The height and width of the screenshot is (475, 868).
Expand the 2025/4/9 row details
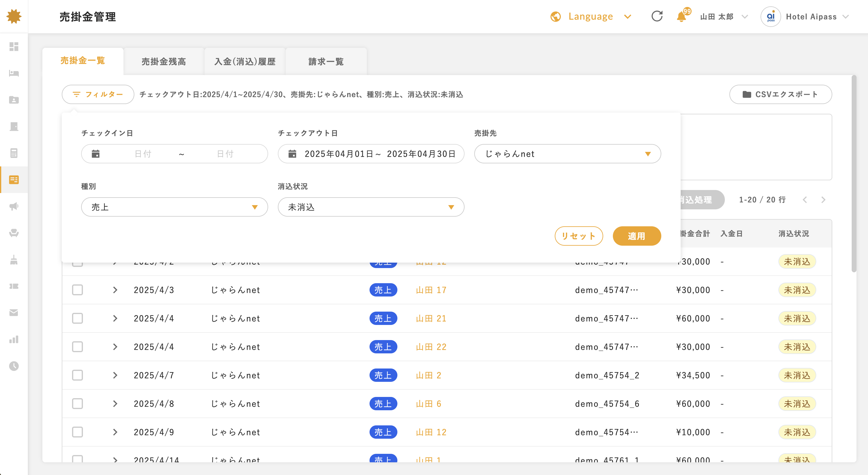tap(115, 432)
